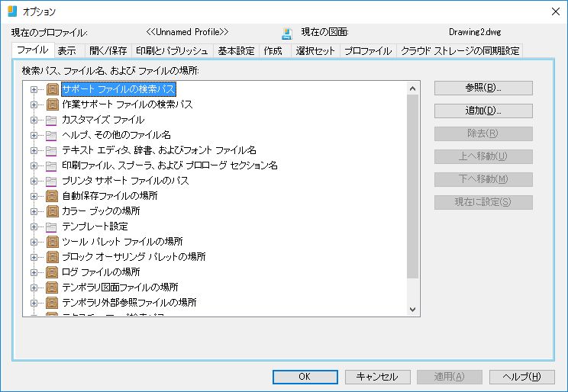Expand the サポート ファイルの検索パス node
Viewport: 568px width, 392px height.
(34, 89)
